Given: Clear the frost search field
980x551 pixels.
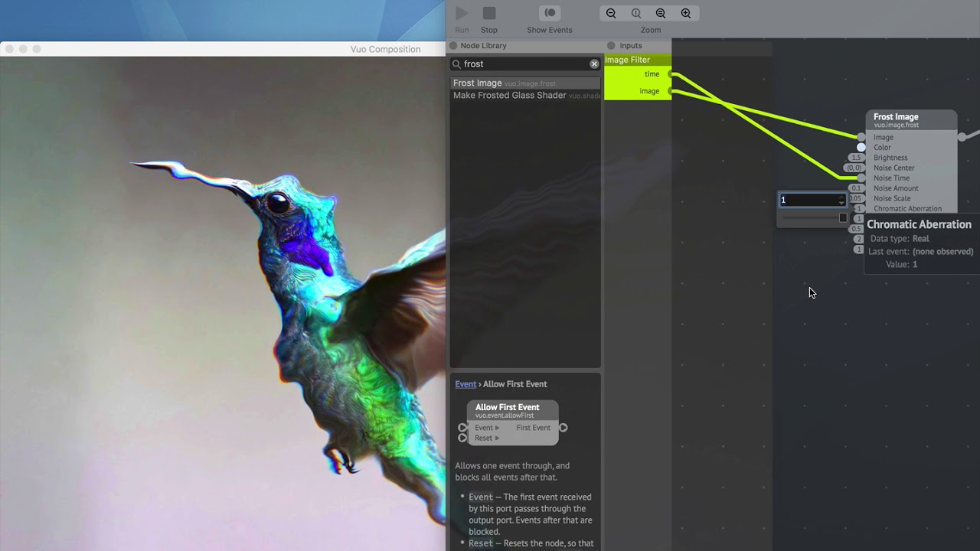Looking at the screenshot, I should [x=594, y=64].
